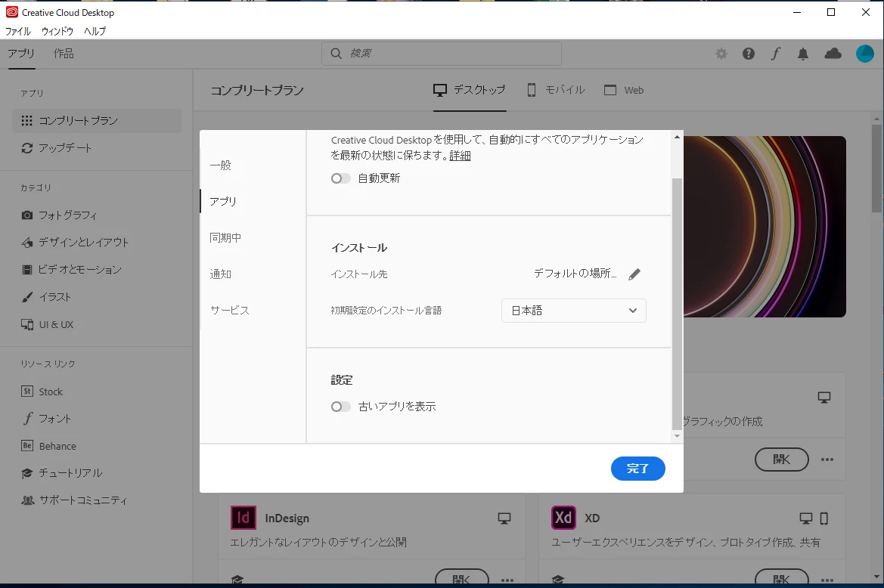Select 同期中 in preferences sidebar
884x588 pixels.
tap(225, 237)
